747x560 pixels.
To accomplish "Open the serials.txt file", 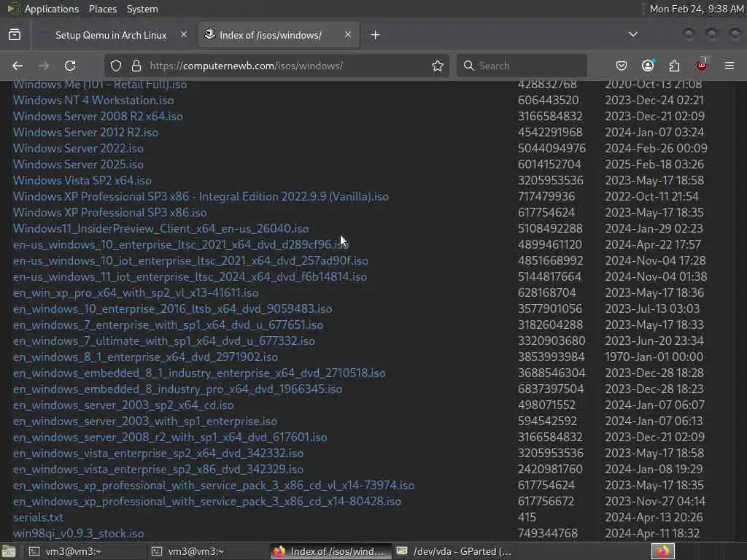I will 38,518.
